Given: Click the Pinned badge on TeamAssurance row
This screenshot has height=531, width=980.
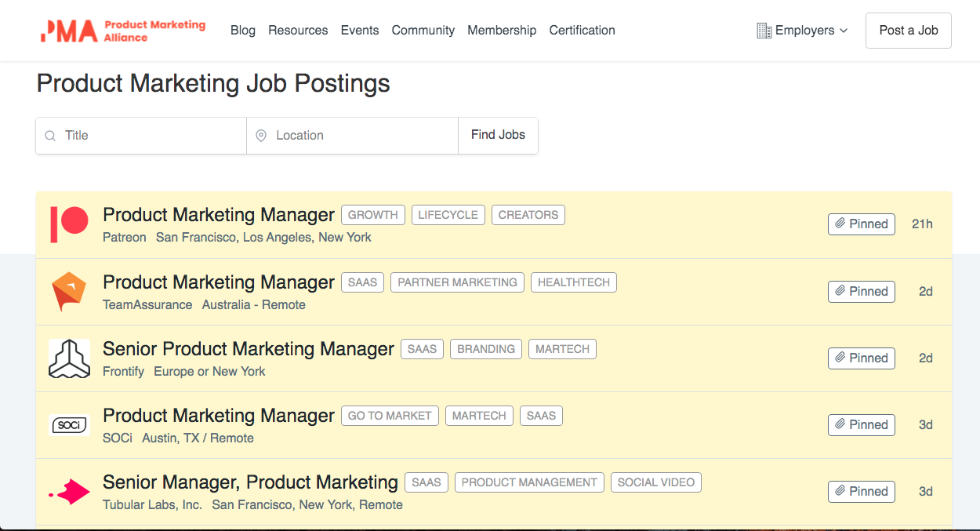Looking at the screenshot, I should point(861,292).
